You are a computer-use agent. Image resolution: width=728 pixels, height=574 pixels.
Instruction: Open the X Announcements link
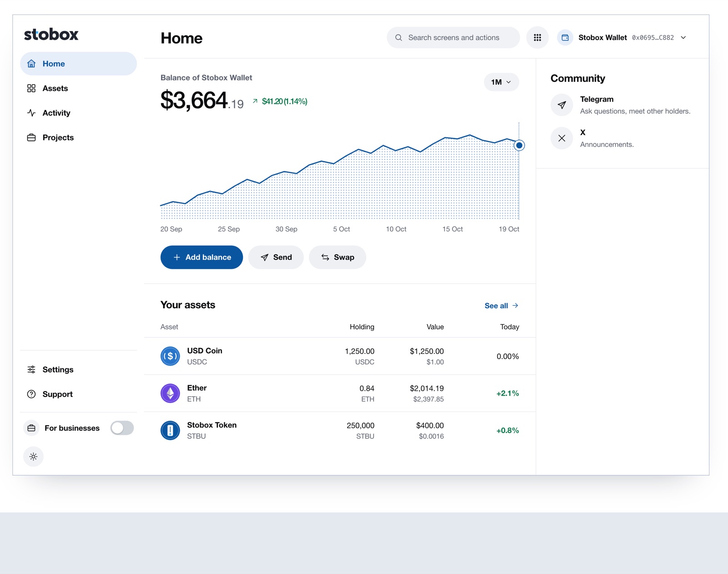tap(593, 138)
